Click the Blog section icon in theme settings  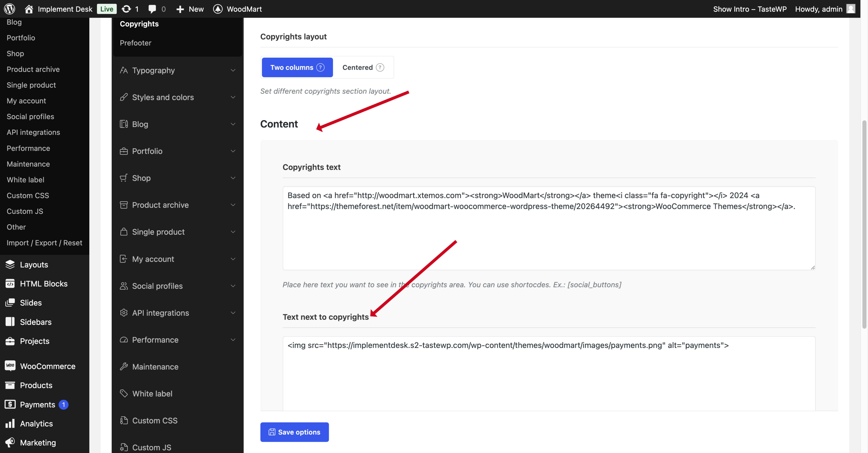click(124, 124)
